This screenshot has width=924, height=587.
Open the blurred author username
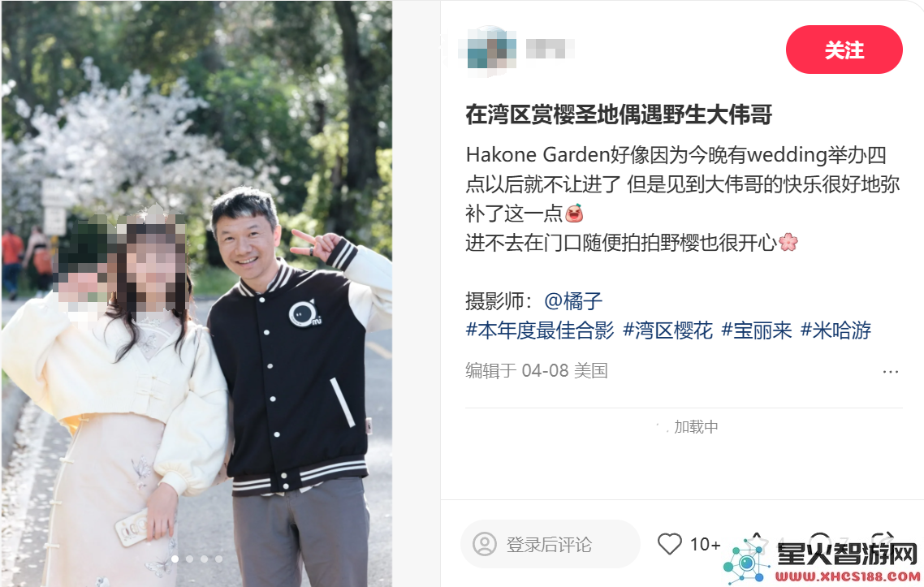pyautogui.click(x=549, y=49)
